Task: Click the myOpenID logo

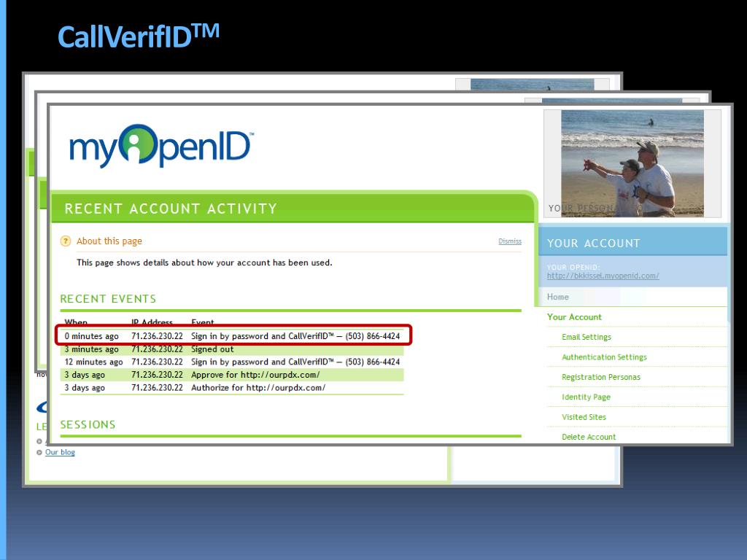Action: pyautogui.click(x=161, y=146)
